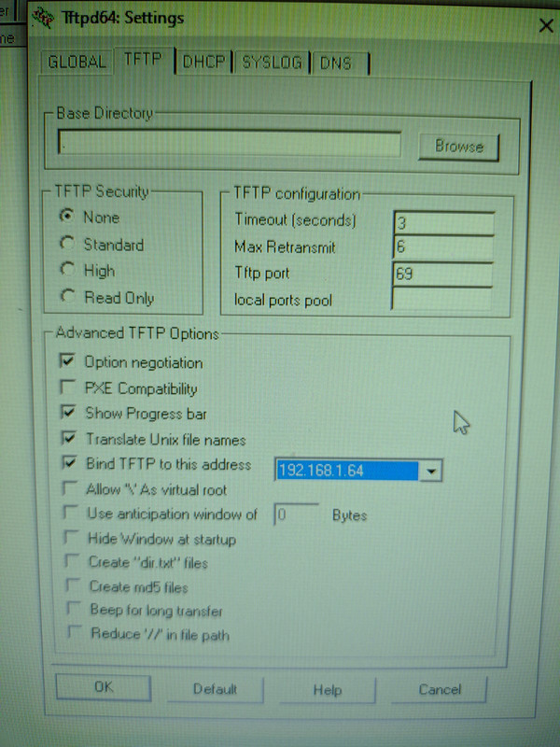The width and height of the screenshot is (560, 747).
Task: Open Help for settings
Action: coord(328,690)
